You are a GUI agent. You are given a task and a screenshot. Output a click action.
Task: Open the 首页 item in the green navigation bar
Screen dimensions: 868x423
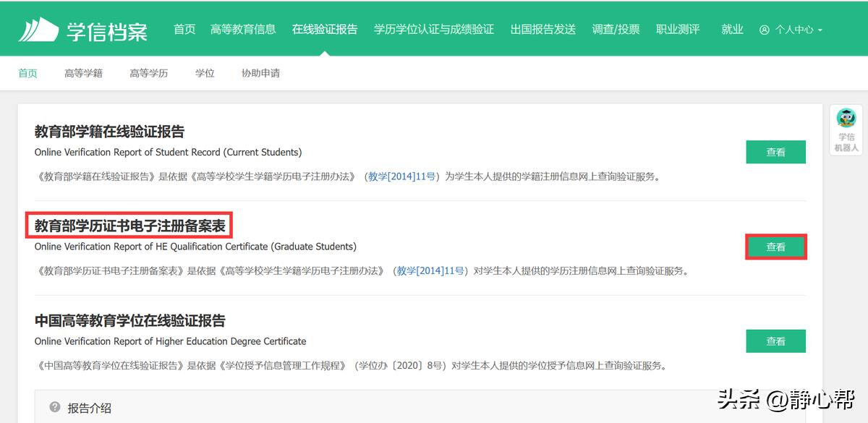click(x=184, y=30)
